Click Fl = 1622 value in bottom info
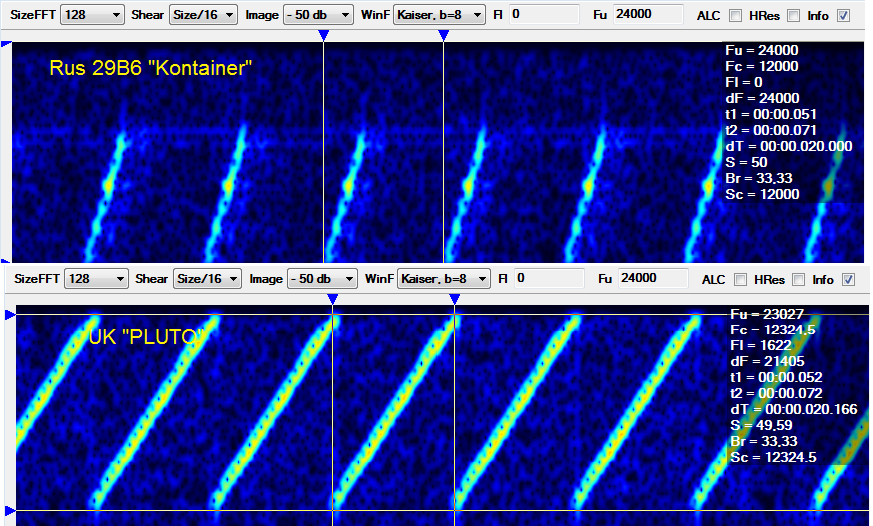This screenshot has height=526, width=873. 761,345
